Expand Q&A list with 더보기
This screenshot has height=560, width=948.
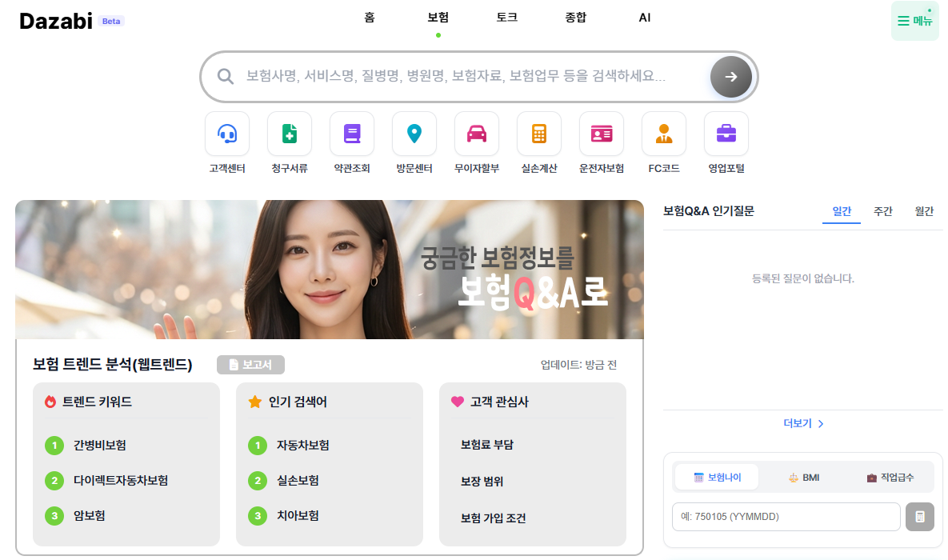[803, 423]
